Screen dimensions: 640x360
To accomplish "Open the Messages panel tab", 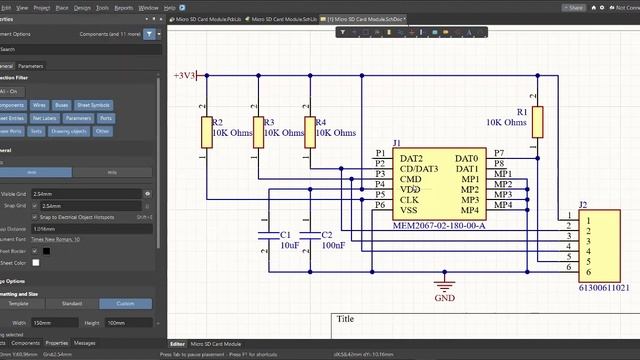I will coord(84,343).
